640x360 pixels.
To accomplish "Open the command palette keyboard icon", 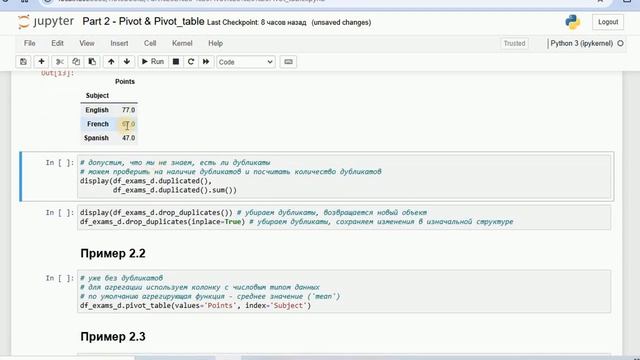I will click(x=288, y=62).
